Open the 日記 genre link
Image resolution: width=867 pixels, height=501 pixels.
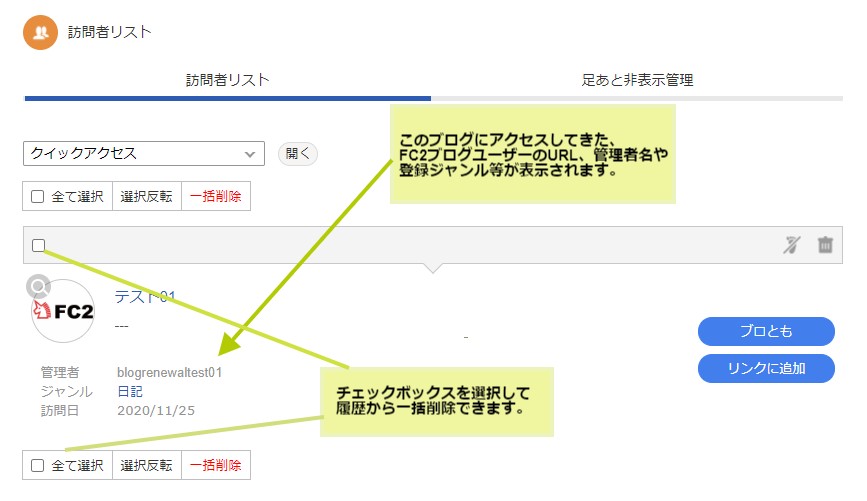click(130, 391)
